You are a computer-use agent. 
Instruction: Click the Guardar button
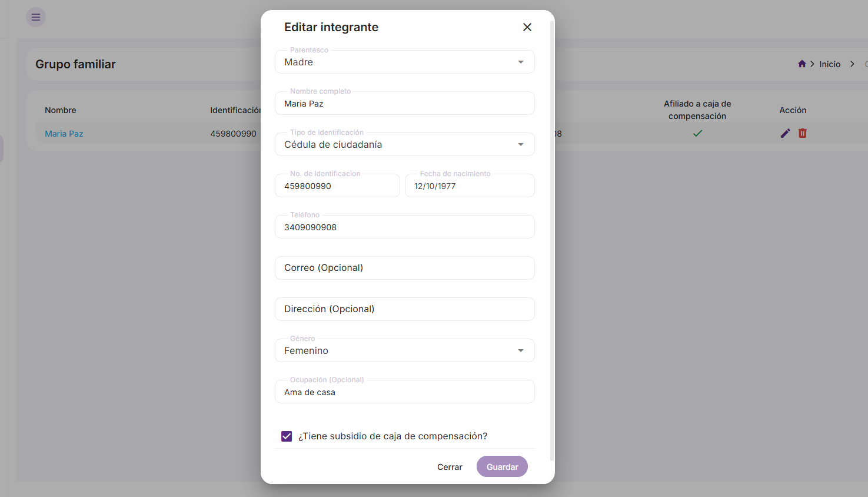[502, 467]
